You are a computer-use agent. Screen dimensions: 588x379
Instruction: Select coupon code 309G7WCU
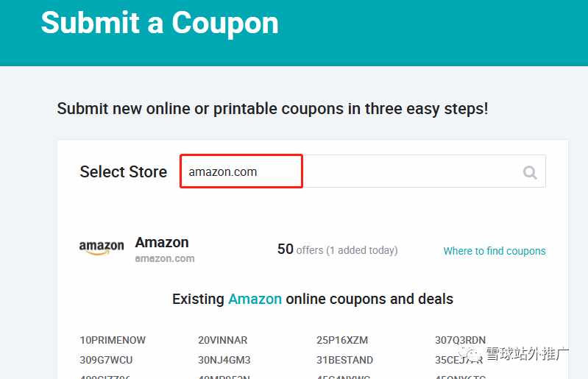click(x=106, y=360)
